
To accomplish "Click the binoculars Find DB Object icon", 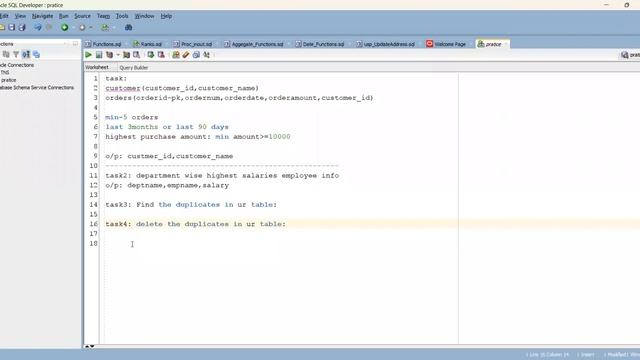I will coord(129,27).
